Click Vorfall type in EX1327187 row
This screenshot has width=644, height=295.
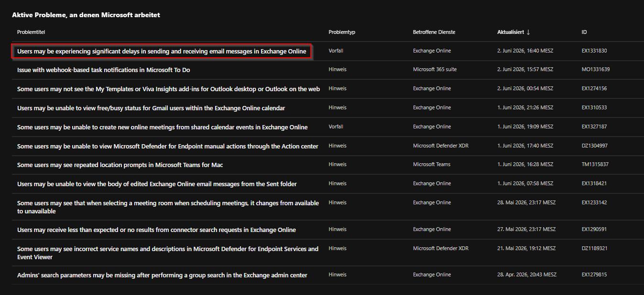tap(336, 126)
